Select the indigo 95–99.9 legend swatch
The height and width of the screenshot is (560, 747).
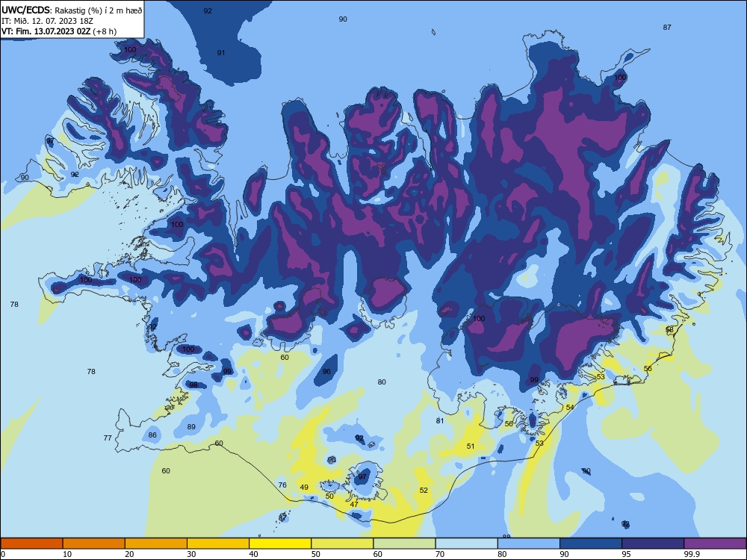point(653,544)
